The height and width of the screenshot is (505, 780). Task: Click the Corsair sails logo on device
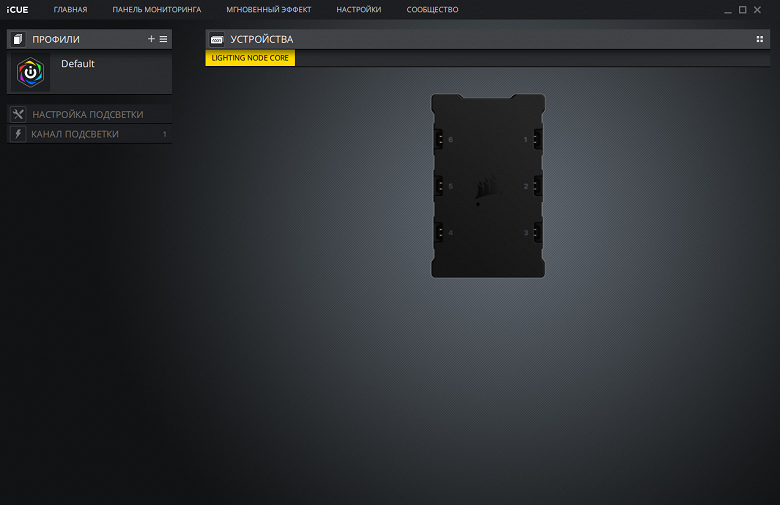pos(487,188)
